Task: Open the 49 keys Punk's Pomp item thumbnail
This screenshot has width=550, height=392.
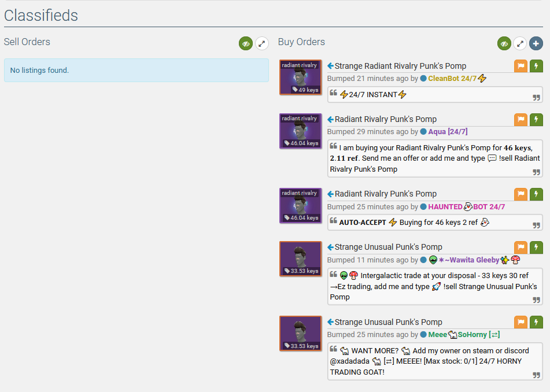Action: 301,77
